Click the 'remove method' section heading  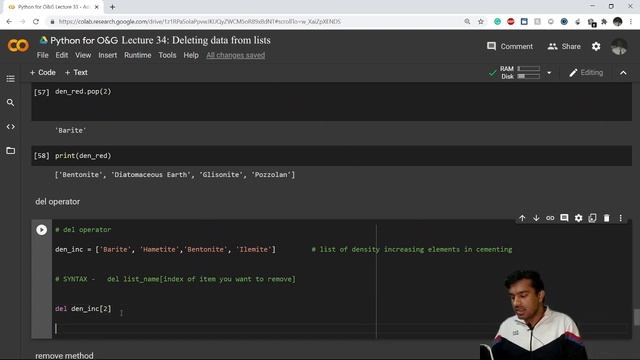click(x=64, y=356)
